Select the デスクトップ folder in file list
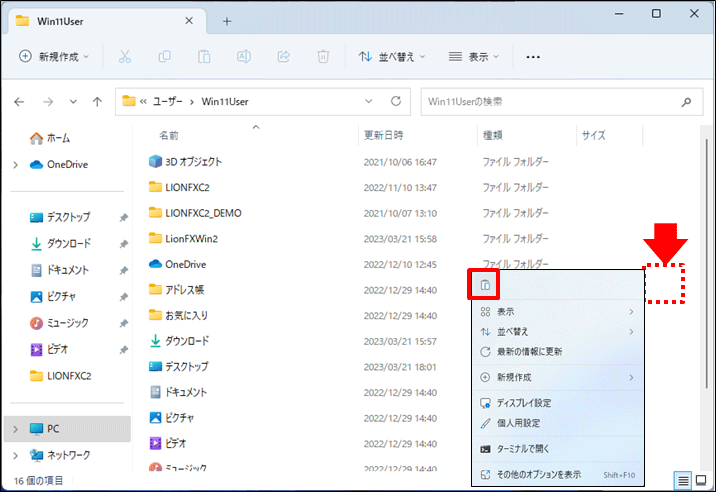This screenshot has width=716, height=492. click(x=179, y=366)
